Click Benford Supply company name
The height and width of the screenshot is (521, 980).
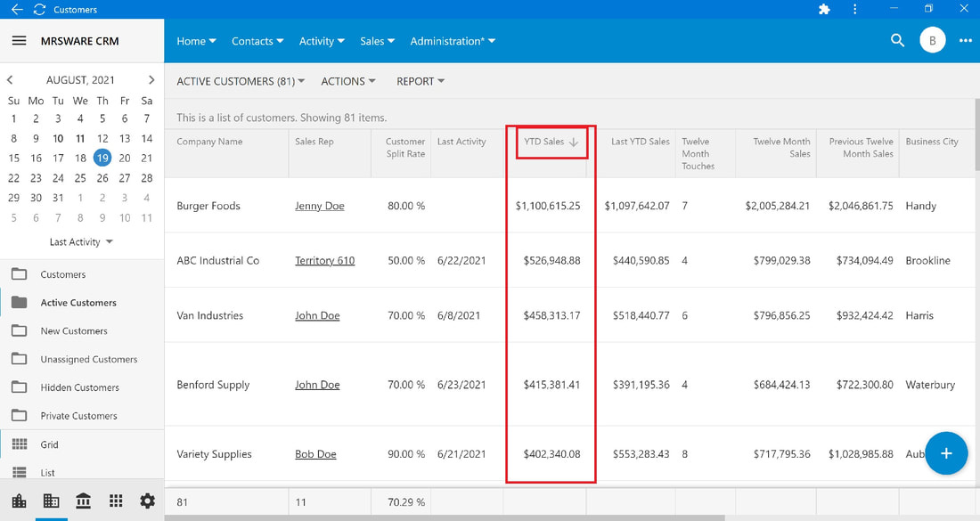(213, 385)
